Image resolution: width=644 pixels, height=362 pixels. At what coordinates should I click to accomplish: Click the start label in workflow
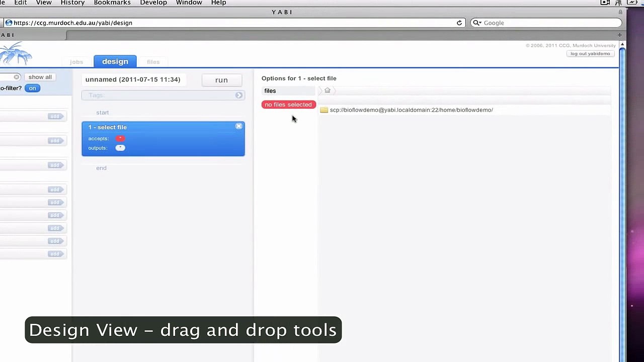click(102, 113)
